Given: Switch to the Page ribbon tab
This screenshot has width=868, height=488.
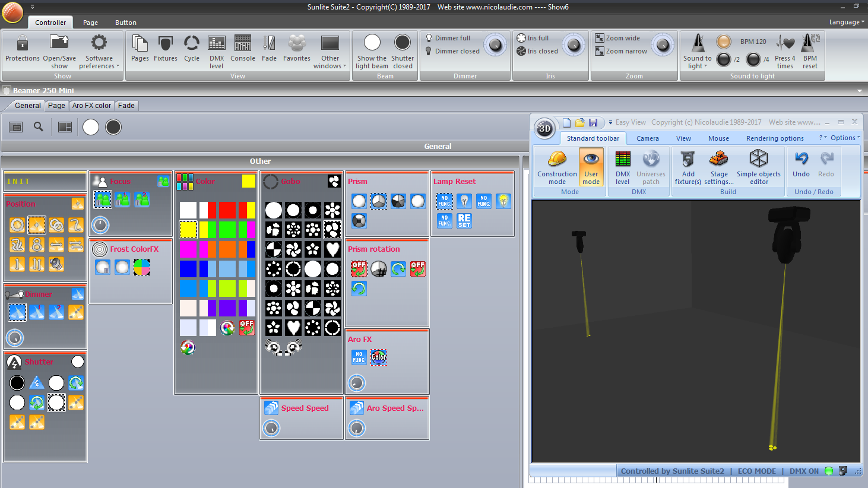Looking at the screenshot, I should 91,23.
